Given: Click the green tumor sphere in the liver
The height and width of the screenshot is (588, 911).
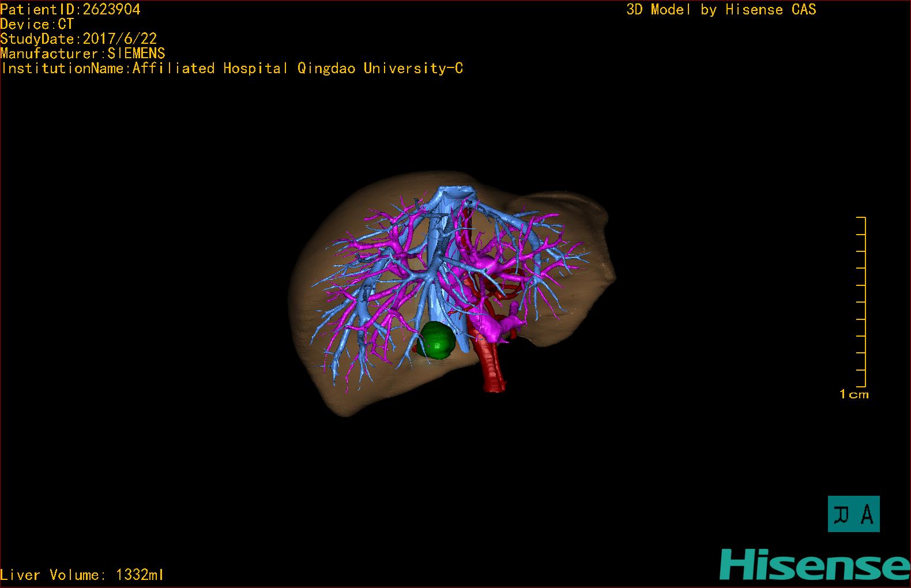Looking at the screenshot, I should [x=436, y=340].
